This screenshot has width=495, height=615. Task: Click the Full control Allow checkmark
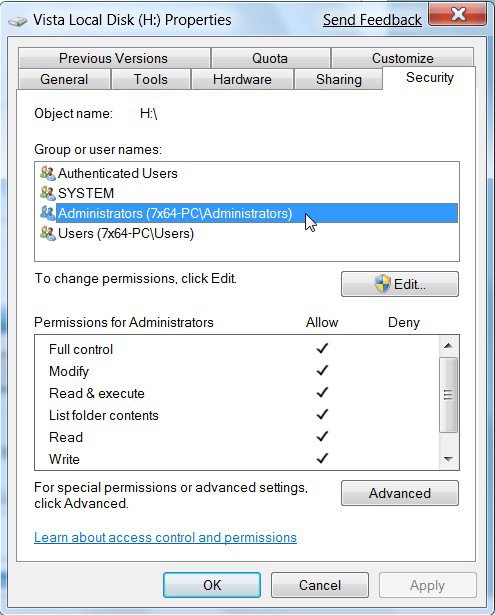coord(322,348)
